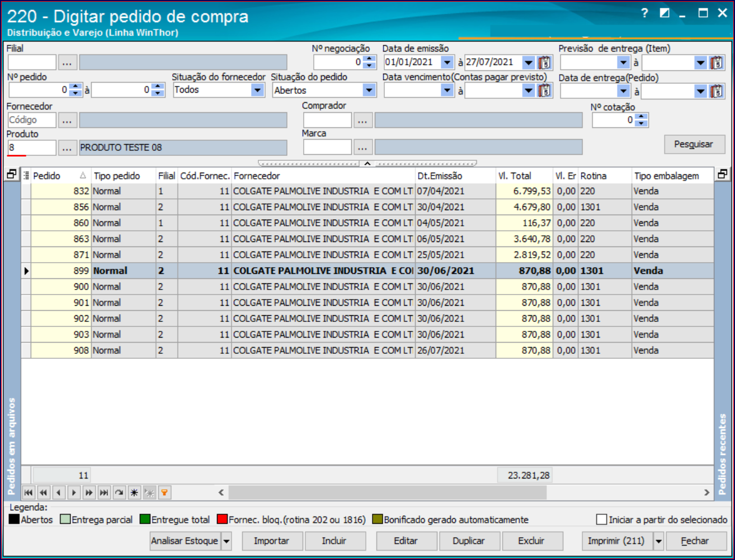Click the Produto code input field

(31, 148)
